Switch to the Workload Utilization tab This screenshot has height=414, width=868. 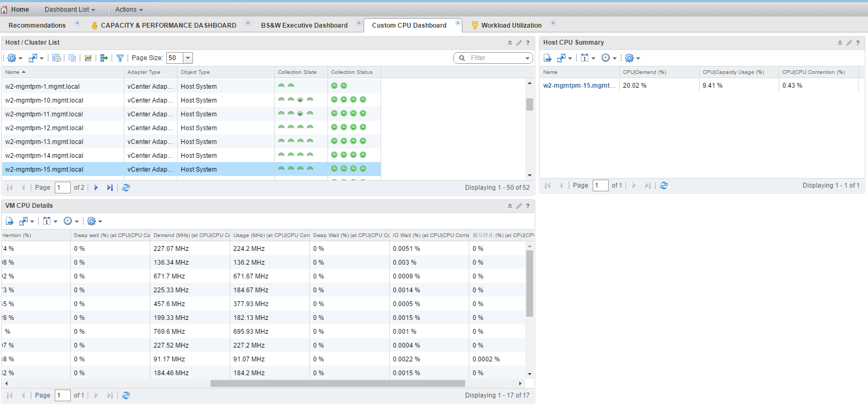(511, 26)
